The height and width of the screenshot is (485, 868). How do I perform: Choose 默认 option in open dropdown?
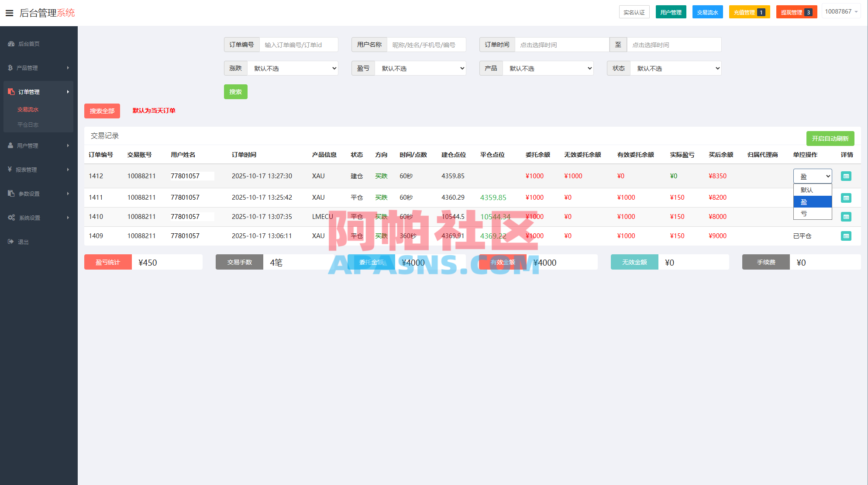point(812,190)
